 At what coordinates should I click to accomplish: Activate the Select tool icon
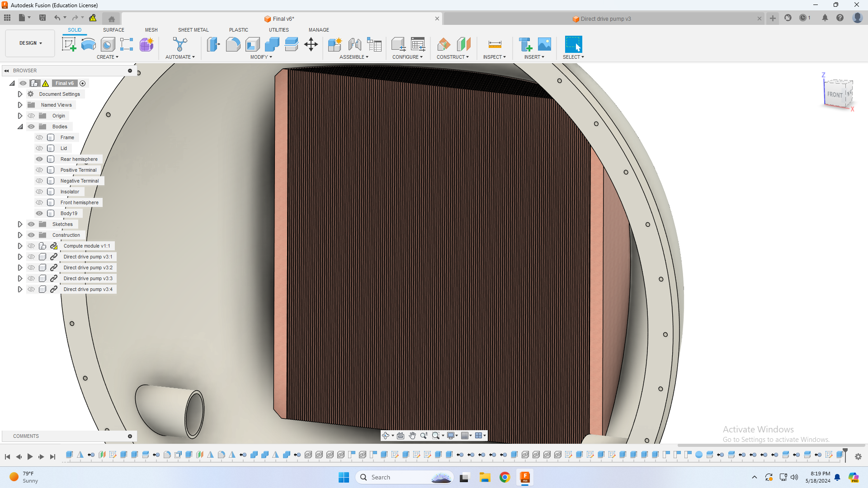[573, 44]
